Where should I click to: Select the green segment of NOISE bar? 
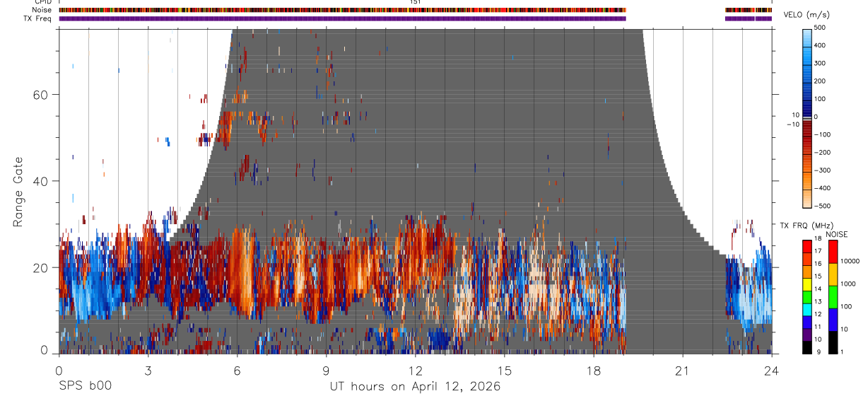coord(833,296)
